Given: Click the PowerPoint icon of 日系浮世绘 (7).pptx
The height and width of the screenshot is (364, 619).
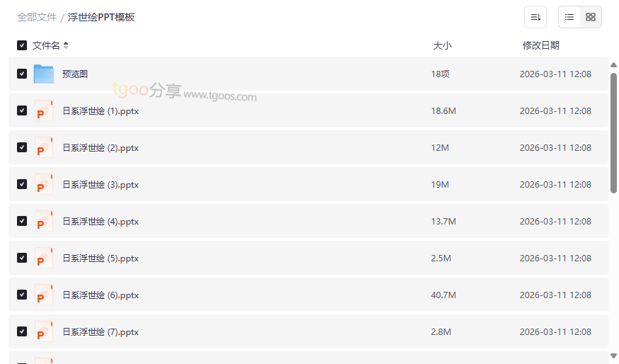Looking at the screenshot, I should (44, 332).
